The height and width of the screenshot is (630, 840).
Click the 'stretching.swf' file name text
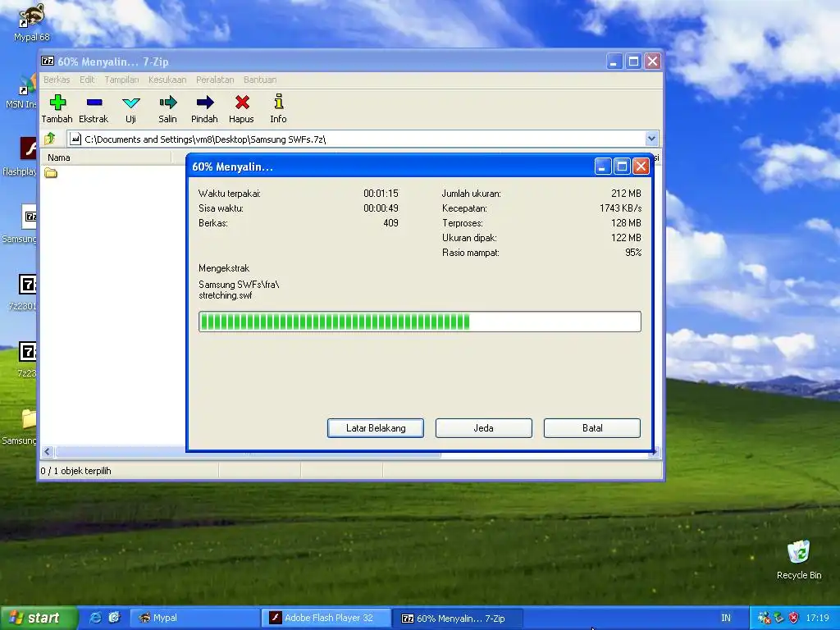(x=225, y=295)
